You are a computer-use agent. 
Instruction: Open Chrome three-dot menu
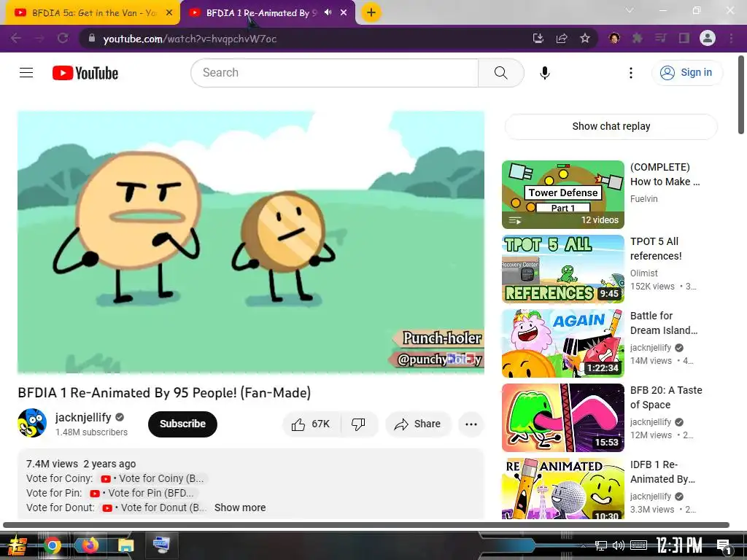[x=731, y=38]
